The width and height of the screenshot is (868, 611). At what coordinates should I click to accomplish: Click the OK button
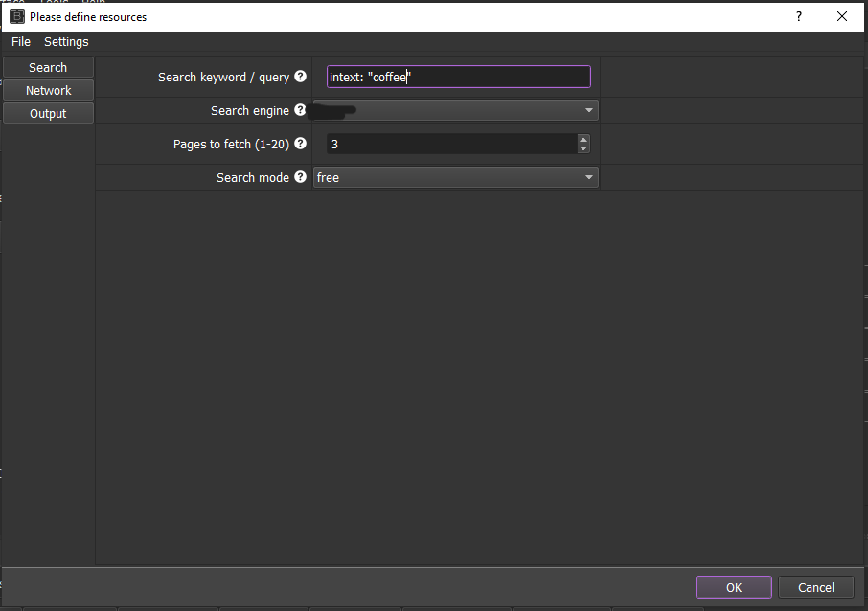click(734, 587)
